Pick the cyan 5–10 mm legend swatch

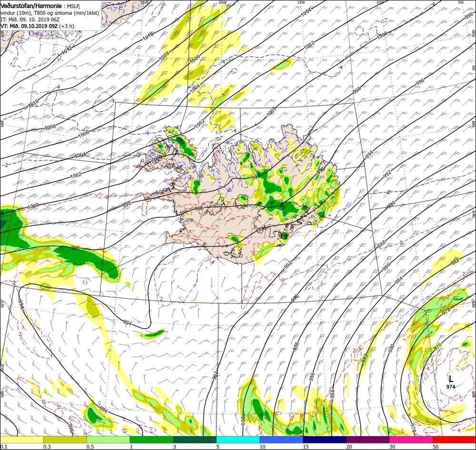point(238,440)
